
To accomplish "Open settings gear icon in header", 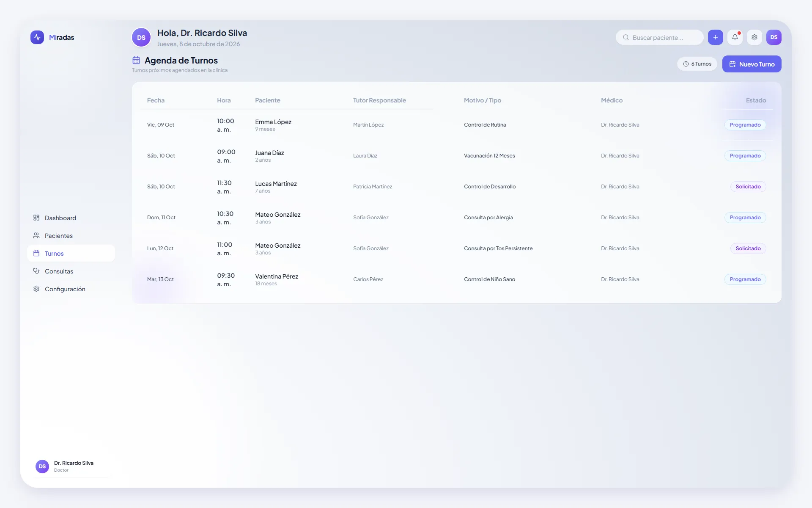I will tap(754, 37).
